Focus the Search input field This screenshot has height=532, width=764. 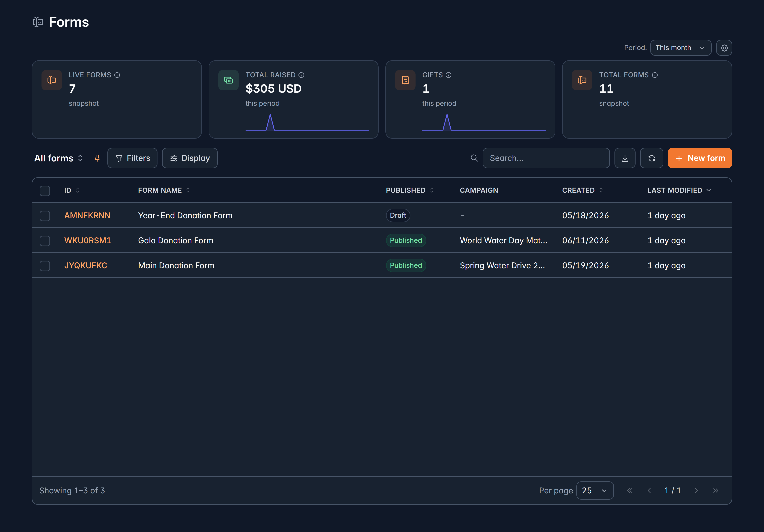546,158
